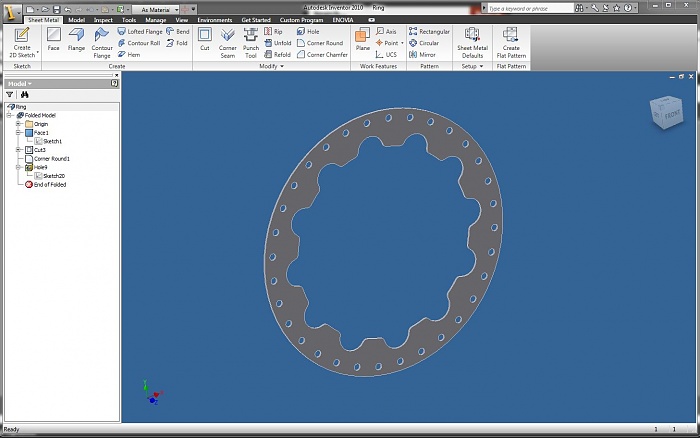Select the Punch Tool
The width and height of the screenshot is (700, 438).
click(x=251, y=43)
